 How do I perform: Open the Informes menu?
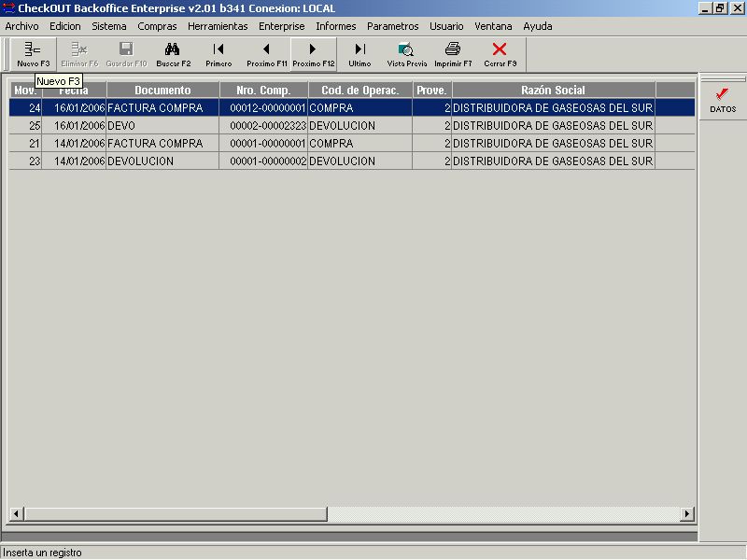tap(336, 26)
